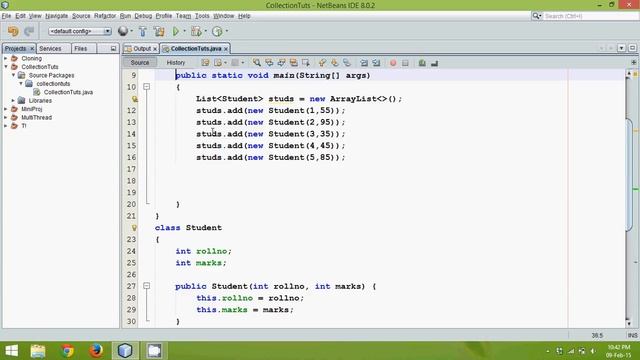Click the Find Previous Occurrence icon
640x360 pixels.
269,62
